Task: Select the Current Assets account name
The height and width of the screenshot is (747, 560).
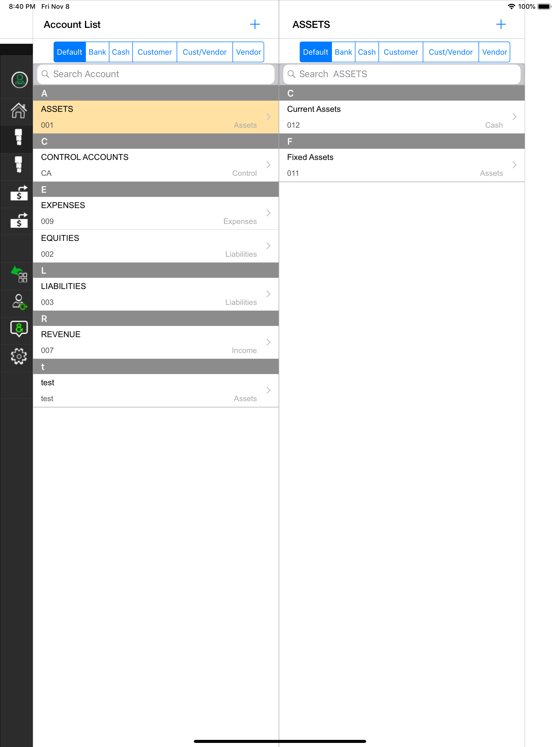Action: click(314, 109)
